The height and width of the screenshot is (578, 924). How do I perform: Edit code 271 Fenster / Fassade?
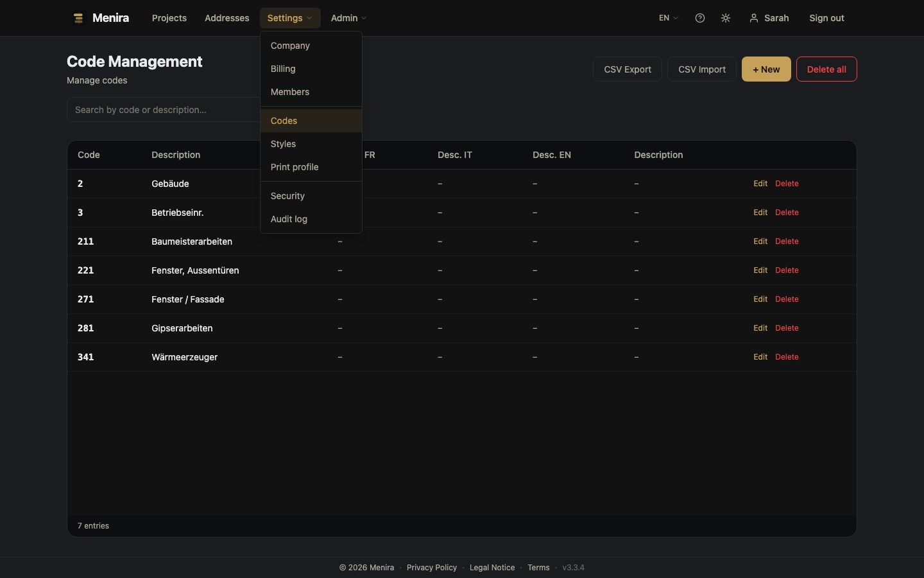[760, 299]
